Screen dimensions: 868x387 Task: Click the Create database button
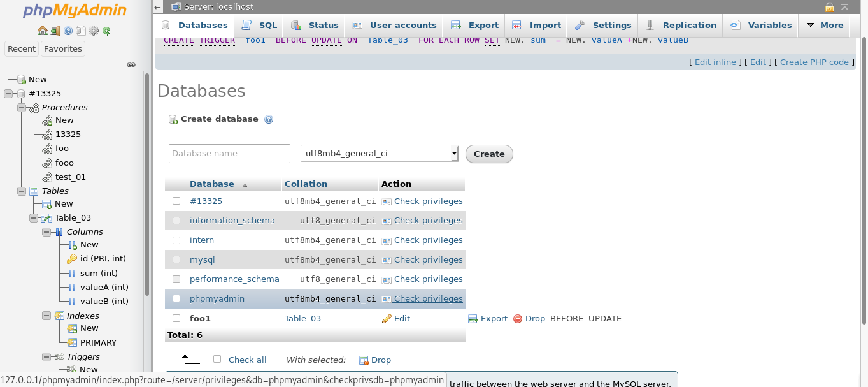point(489,154)
